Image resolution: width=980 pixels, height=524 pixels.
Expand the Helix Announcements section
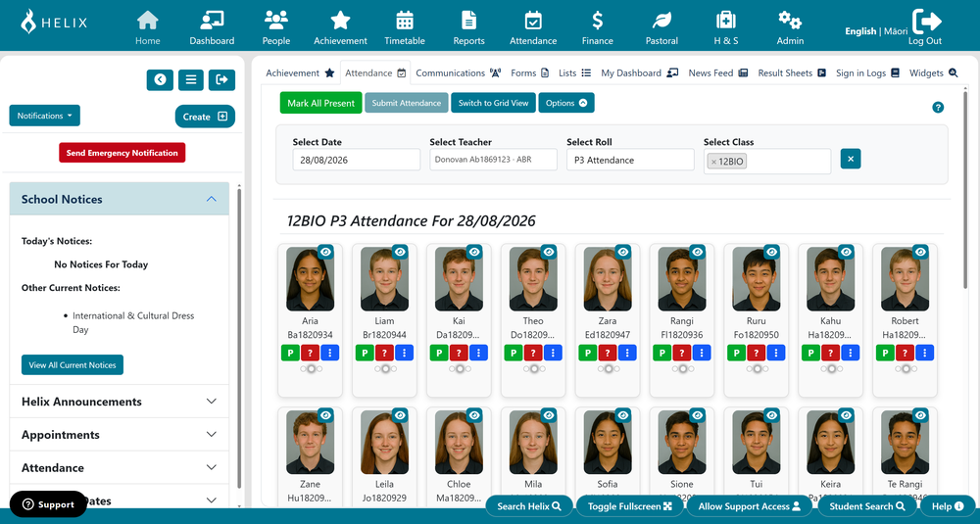120,402
